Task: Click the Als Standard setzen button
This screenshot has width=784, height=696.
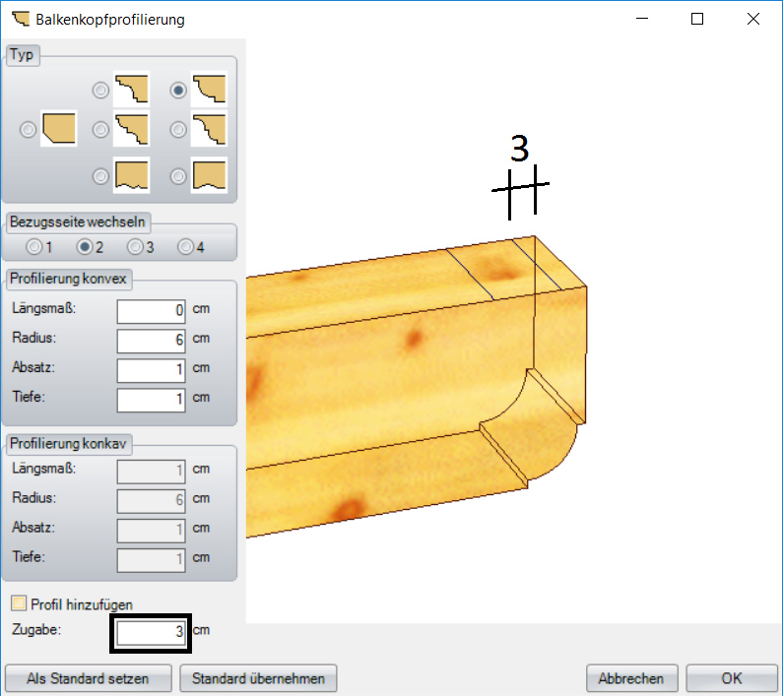Action: click(x=88, y=678)
